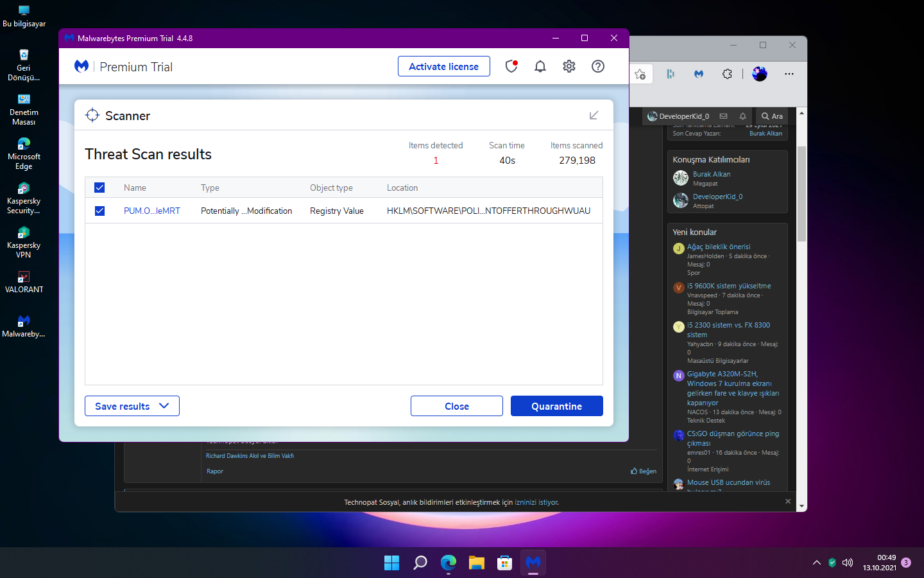Open the forum inbox envelope icon
Viewport: 924px width, 578px height.
(x=723, y=116)
